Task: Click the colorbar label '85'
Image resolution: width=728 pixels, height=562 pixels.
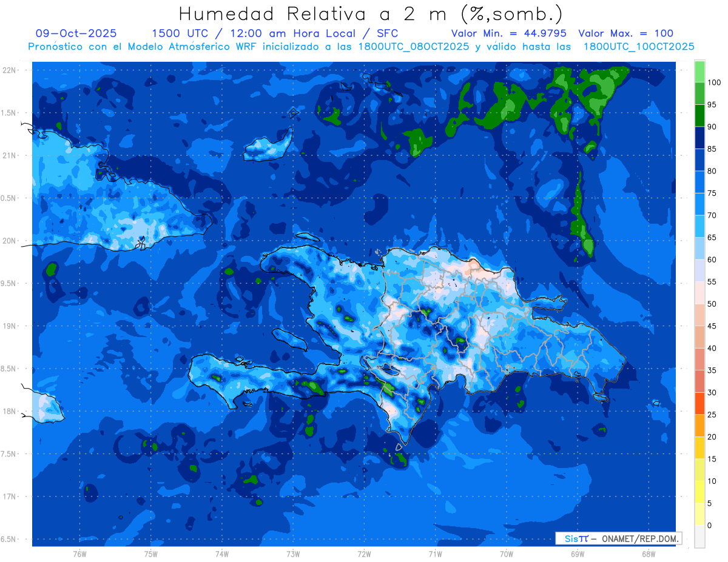Action: (x=712, y=149)
